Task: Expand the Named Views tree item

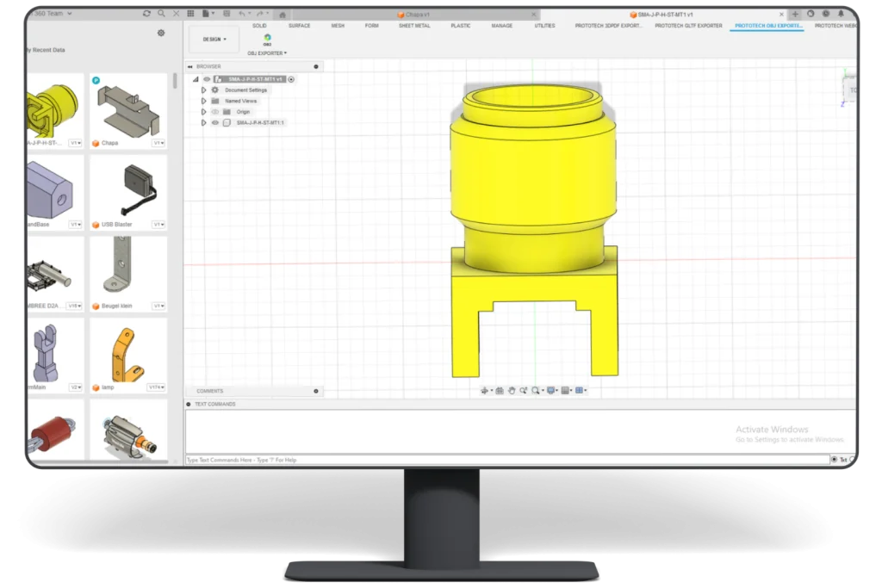Action: pyautogui.click(x=204, y=101)
